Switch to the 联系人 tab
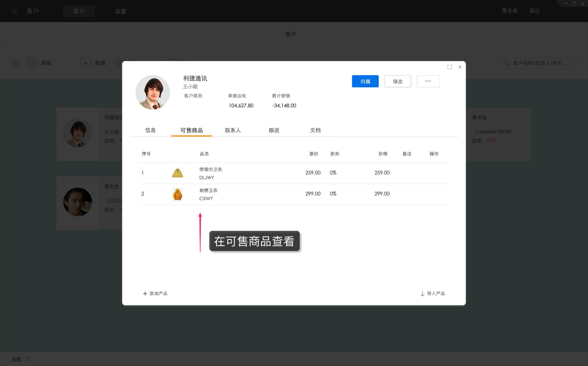This screenshot has height=366, width=588. click(x=233, y=130)
